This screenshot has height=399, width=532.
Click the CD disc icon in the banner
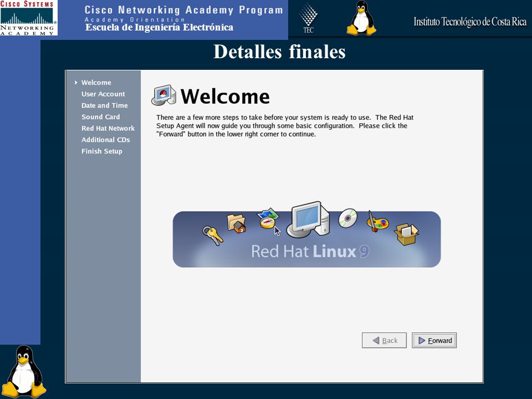[x=348, y=218]
